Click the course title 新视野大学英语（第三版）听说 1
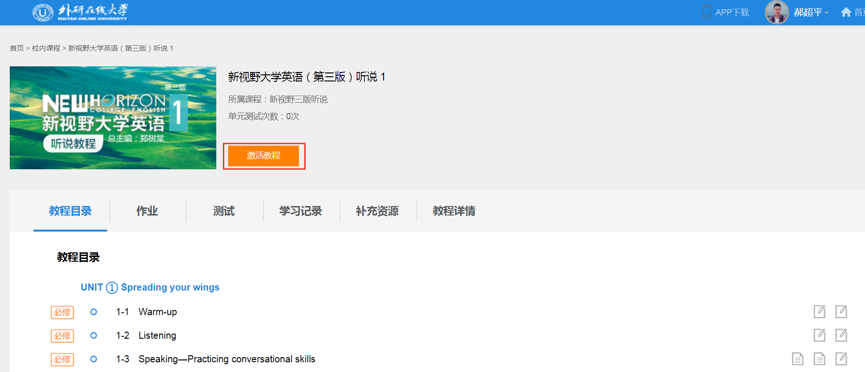Screen dimensions: 865x372 click(x=307, y=77)
